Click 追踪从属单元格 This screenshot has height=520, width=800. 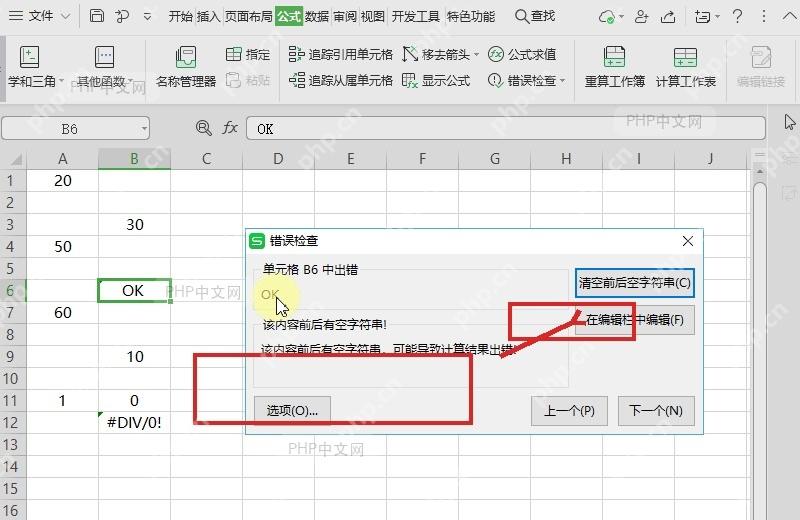(x=341, y=80)
